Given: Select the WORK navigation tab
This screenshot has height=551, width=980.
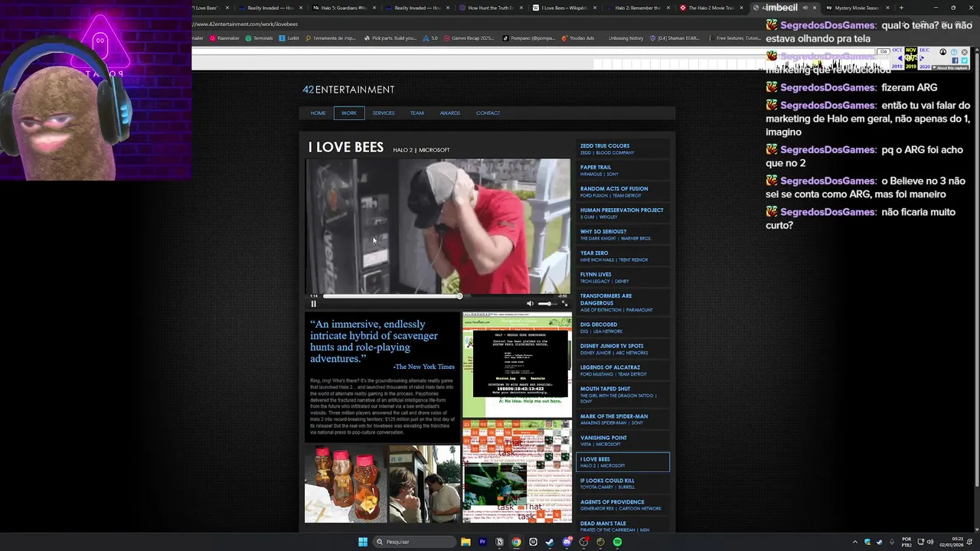Looking at the screenshot, I should click(349, 113).
